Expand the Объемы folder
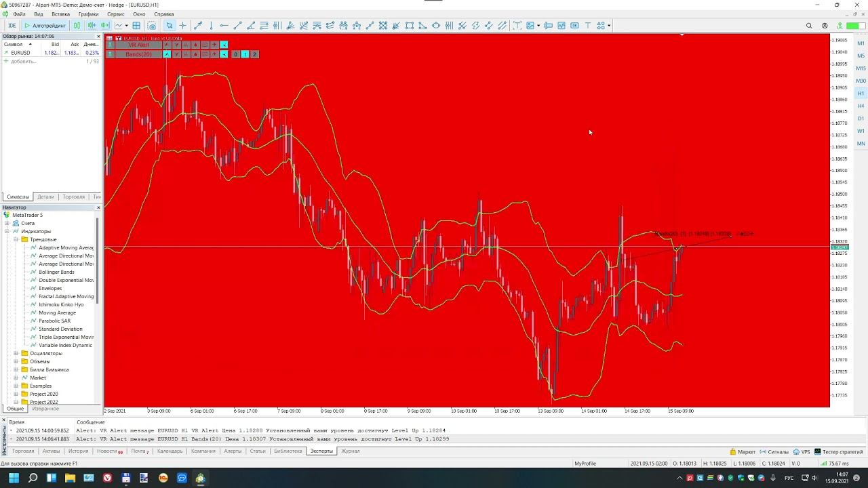The height and width of the screenshot is (488, 868). [x=16, y=361]
